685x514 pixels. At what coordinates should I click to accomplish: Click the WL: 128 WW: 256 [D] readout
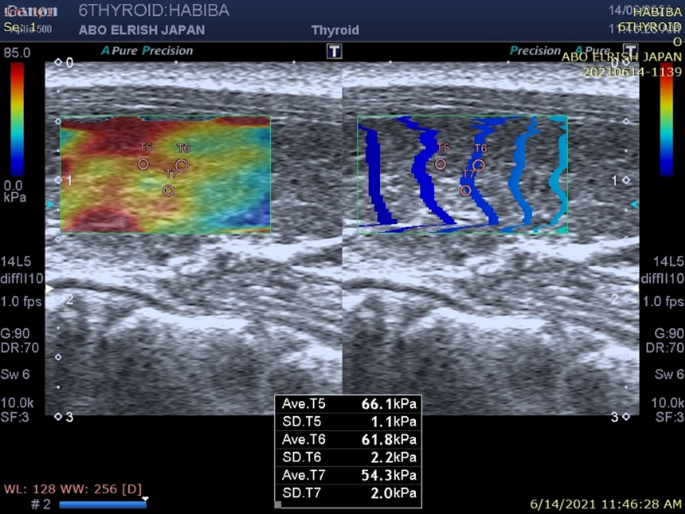73,489
